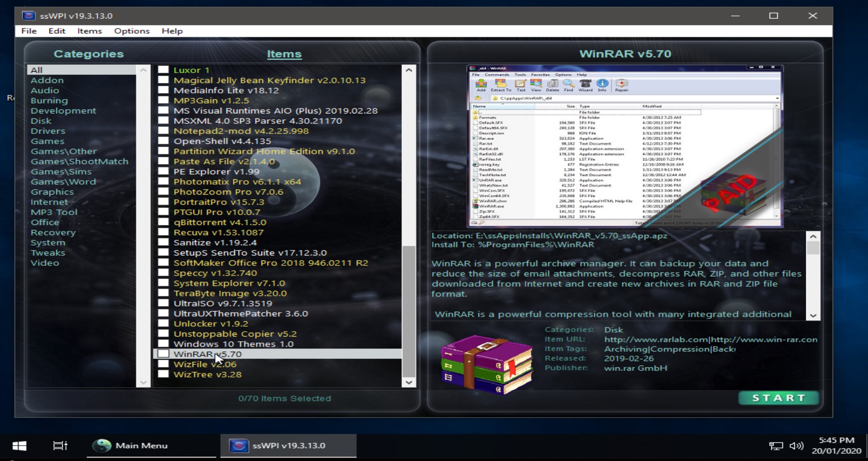The image size is (868, 461).
Task: Switch to Main Menu taskbar item
Action: (x=151, y=446)
